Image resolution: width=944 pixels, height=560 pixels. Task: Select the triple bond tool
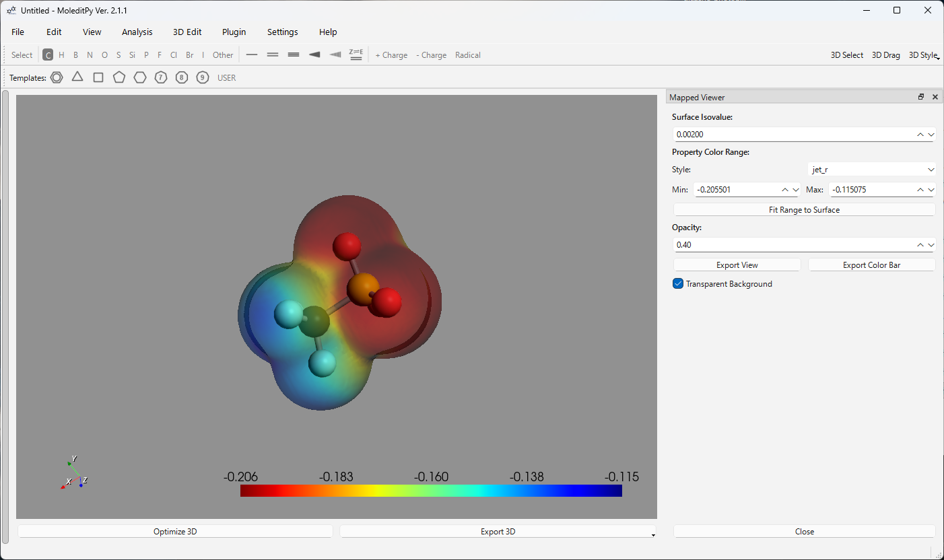click(294, 55)
